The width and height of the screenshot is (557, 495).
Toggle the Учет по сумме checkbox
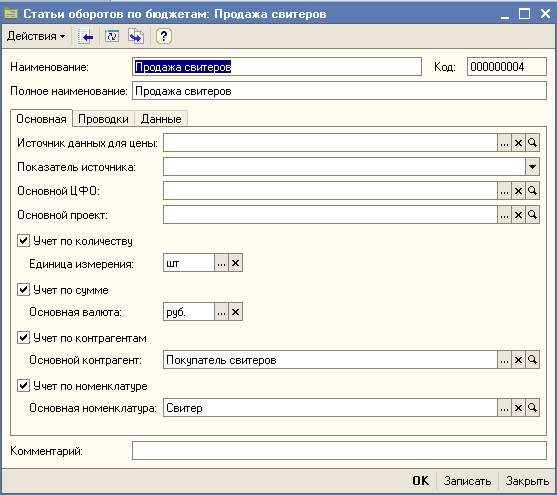click(x=23, y=290)
